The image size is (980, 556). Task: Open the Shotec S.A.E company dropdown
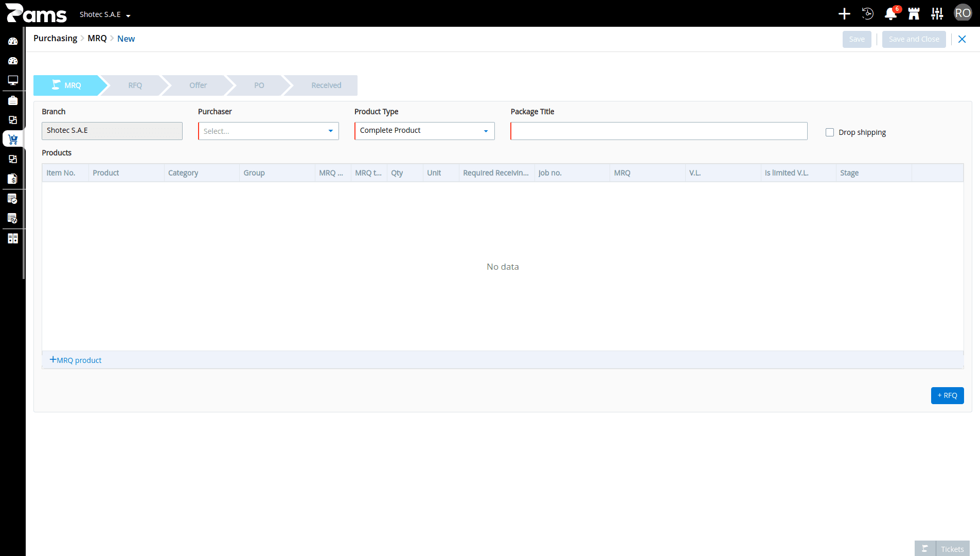pyautogui.click(x=105, y=14)
